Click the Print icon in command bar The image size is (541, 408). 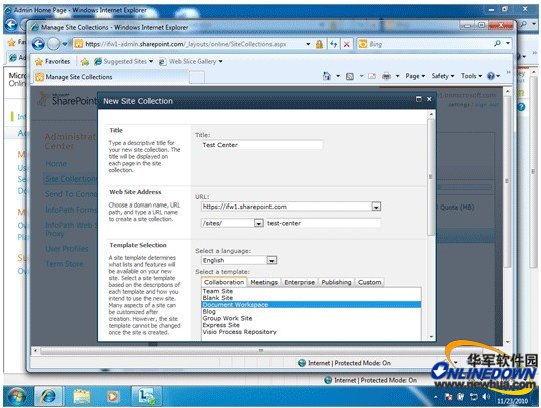pos(386,76)
